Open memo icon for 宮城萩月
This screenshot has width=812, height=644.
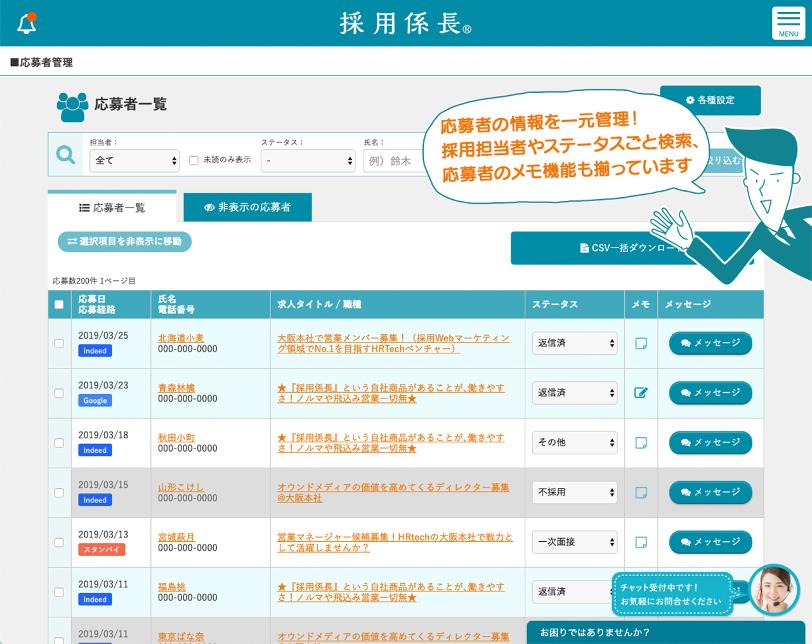pos(641,542)
